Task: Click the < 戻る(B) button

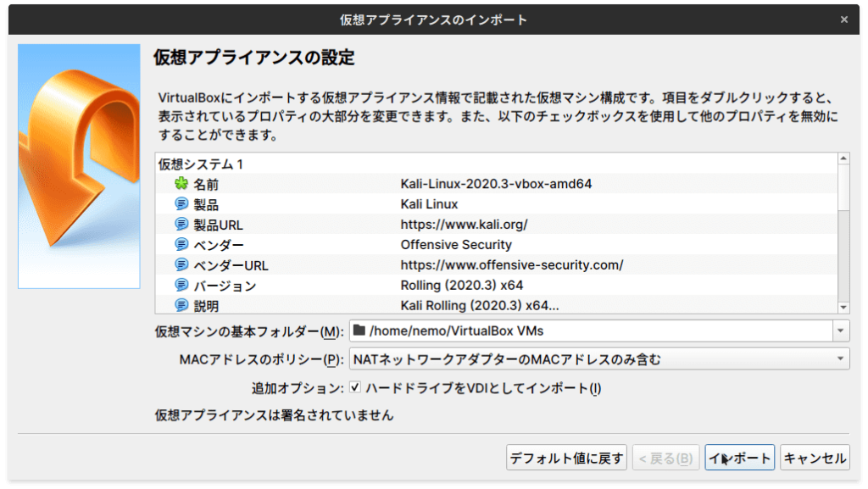Action: (665, 458)
